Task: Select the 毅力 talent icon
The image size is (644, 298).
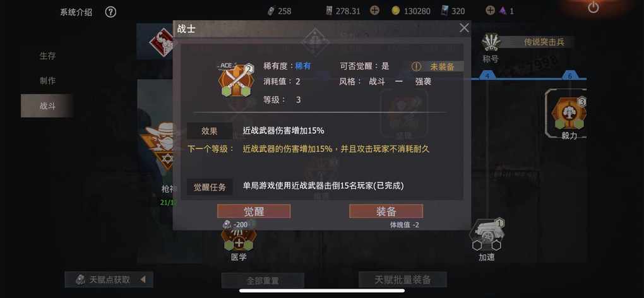Action: (569, 113)
